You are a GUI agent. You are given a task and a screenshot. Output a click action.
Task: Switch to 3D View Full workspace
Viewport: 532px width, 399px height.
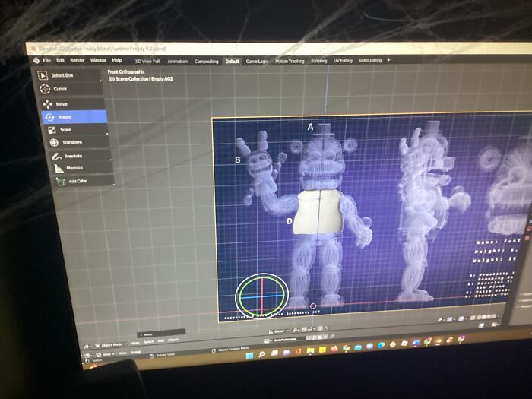147,62
